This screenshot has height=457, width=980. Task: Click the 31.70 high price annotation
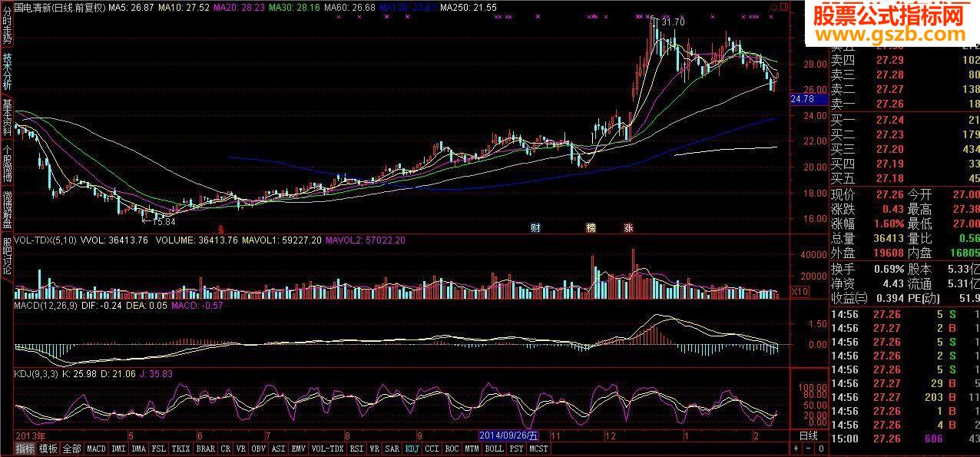point(672,22)
